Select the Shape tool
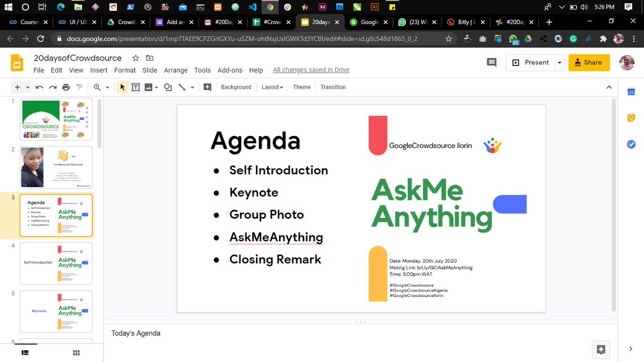The width and height of the screenshot is (644, 362). [x=168, y=87]
